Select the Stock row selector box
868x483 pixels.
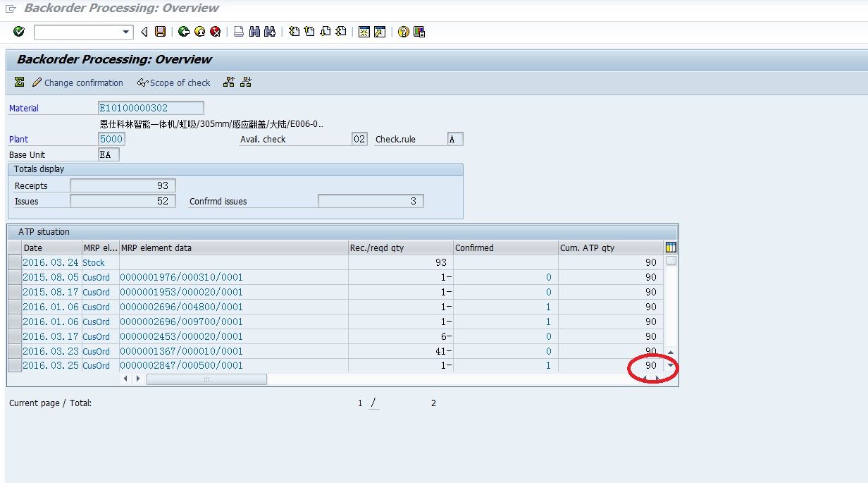(x=14, y=262)
